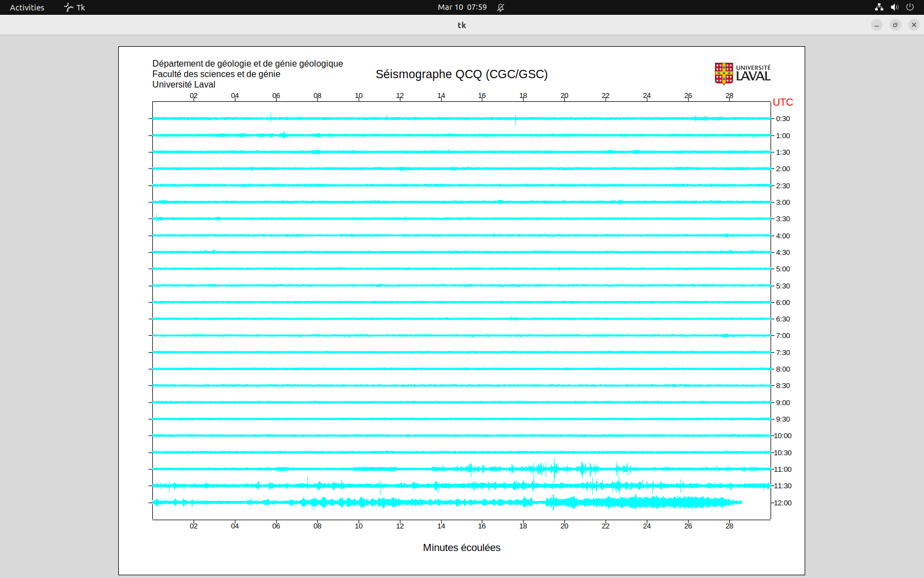Open the power menu icon
The image size is (924, 578).
click(x=910, y=7)
